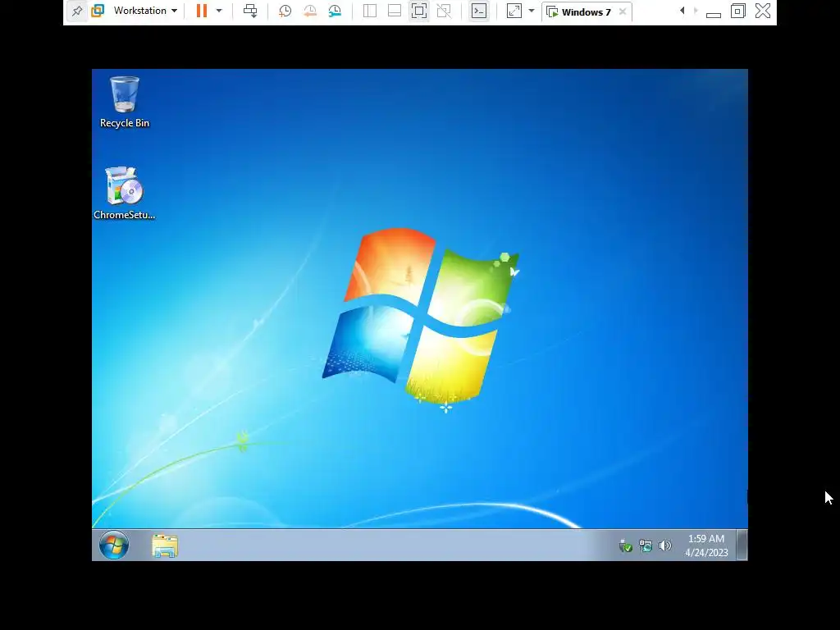The image size is (840, 630).
Task: Toggle the thumbnail bar view
Action: click(395, 11)
